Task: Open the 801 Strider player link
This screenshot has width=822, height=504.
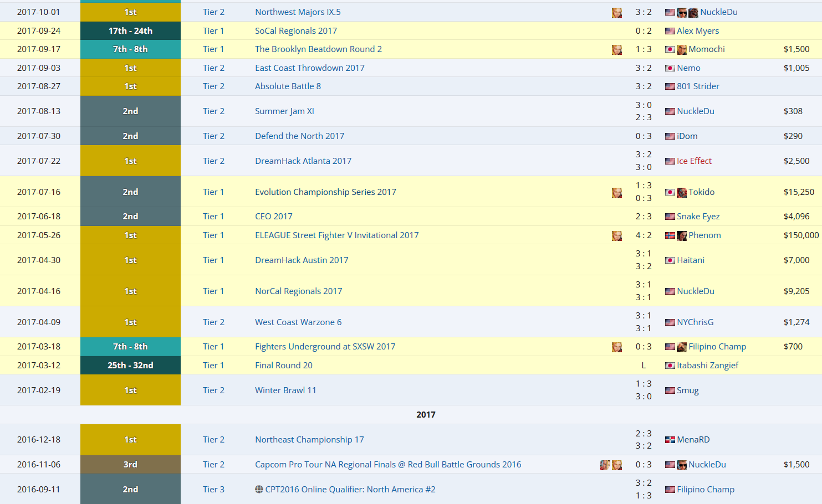Action: coord(698,86)
